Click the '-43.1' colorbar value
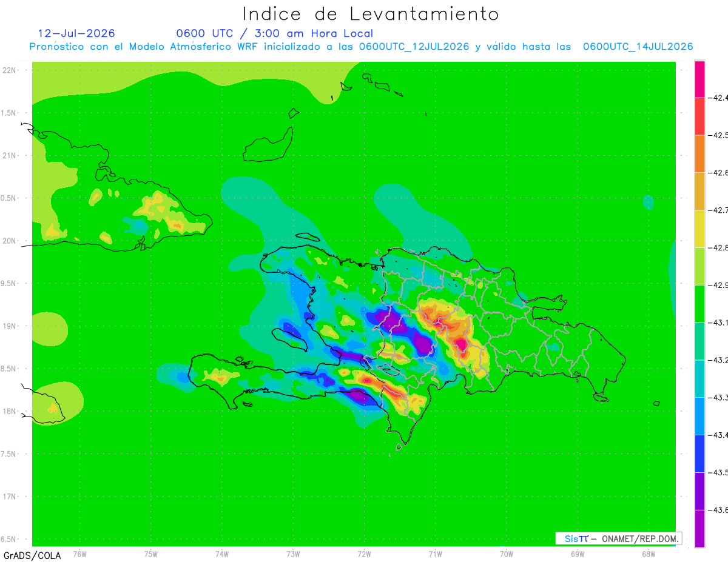Screen dimensions: 728x562 pyautogui.click(x=718, y=323)
